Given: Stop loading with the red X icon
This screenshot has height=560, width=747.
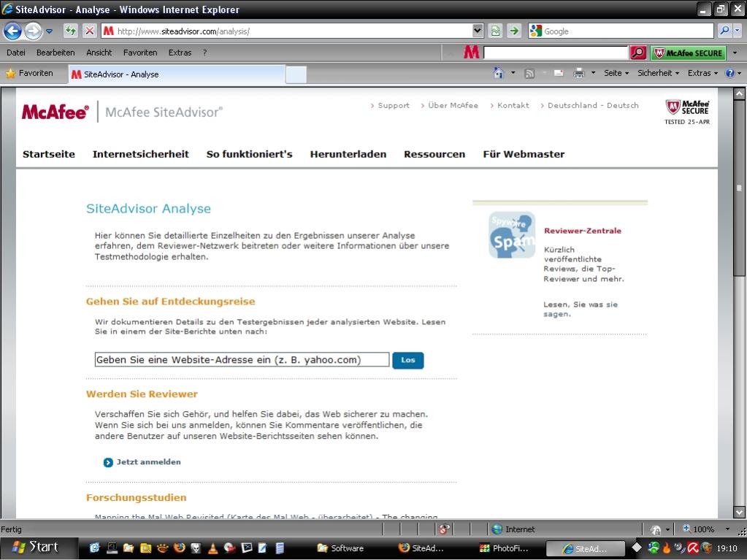Looking at the screenshot, I should (x=90, y=31).
